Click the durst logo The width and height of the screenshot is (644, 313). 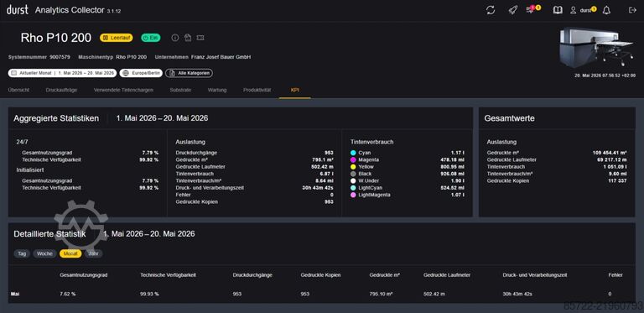18,10
